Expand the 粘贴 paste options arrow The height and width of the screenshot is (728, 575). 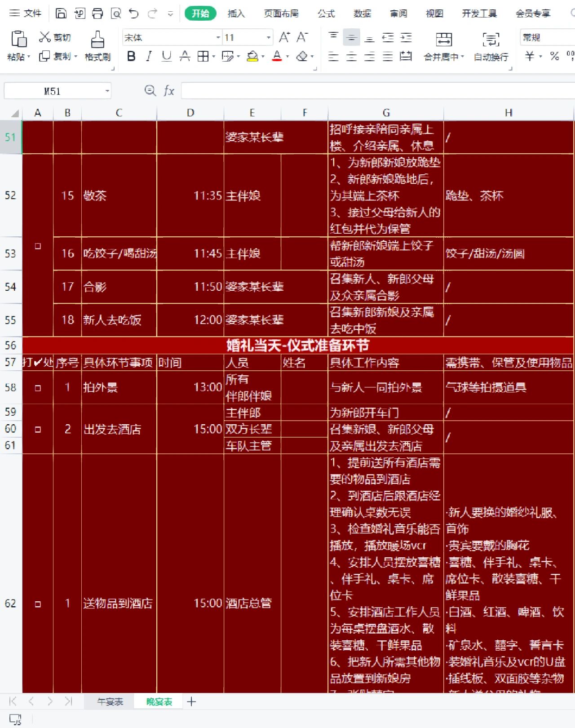click(x=29, y=57)
